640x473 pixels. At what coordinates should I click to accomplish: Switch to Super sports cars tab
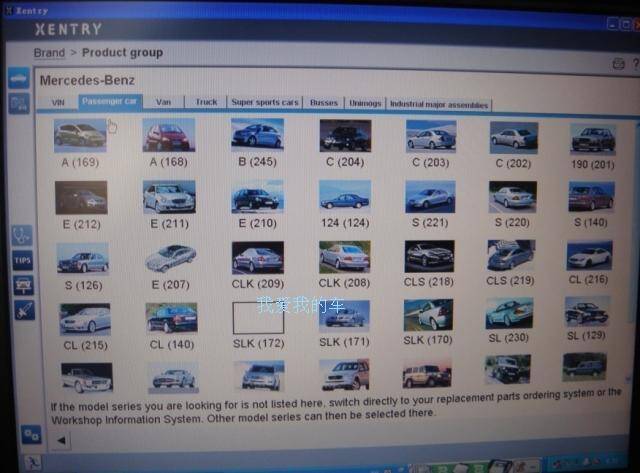click(264, 102)
